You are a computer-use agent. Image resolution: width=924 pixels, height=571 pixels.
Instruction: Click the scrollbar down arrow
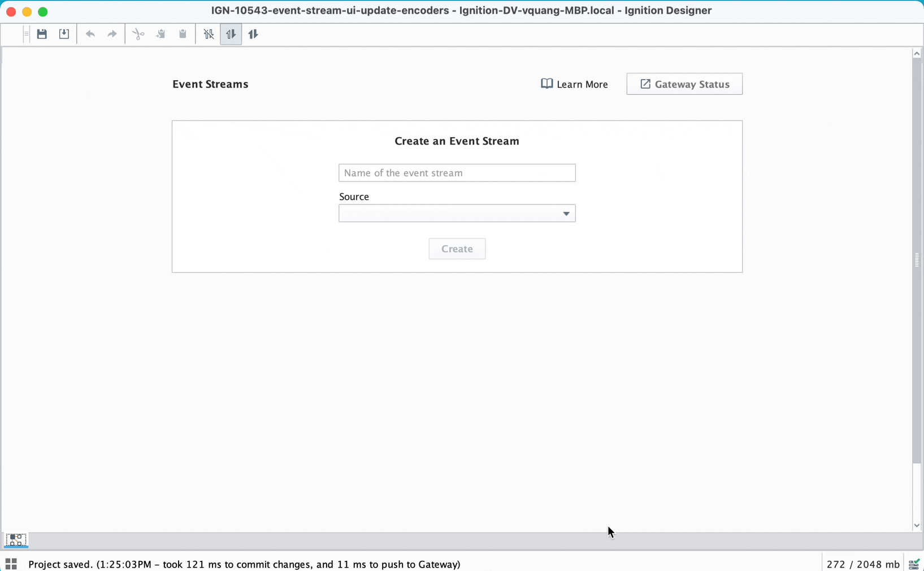coord(917,525)
